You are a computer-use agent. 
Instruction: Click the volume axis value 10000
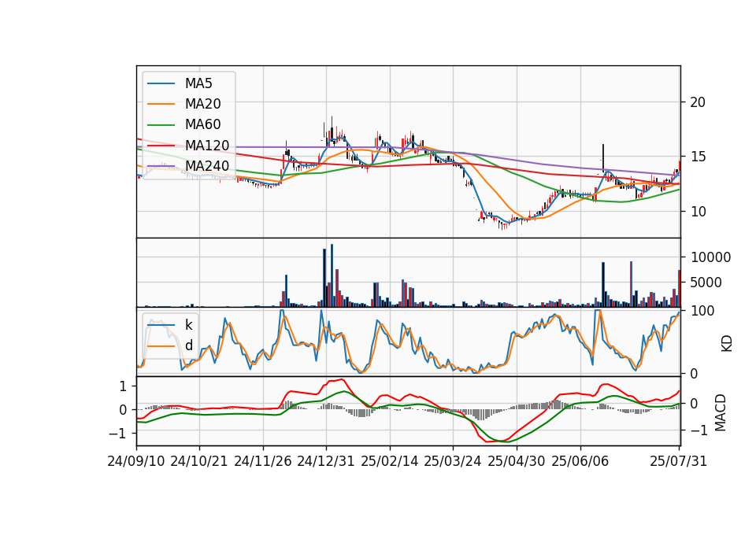[x=710, y=257]
